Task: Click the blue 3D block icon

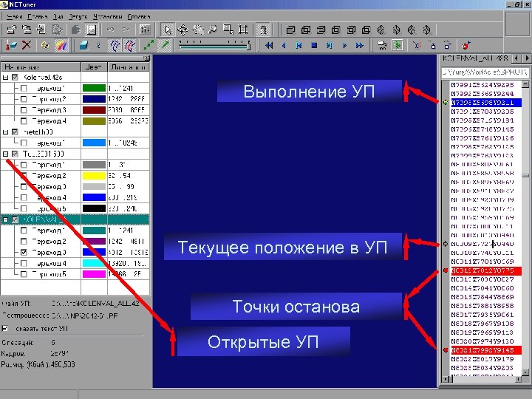Action: (x=83, y=45)
